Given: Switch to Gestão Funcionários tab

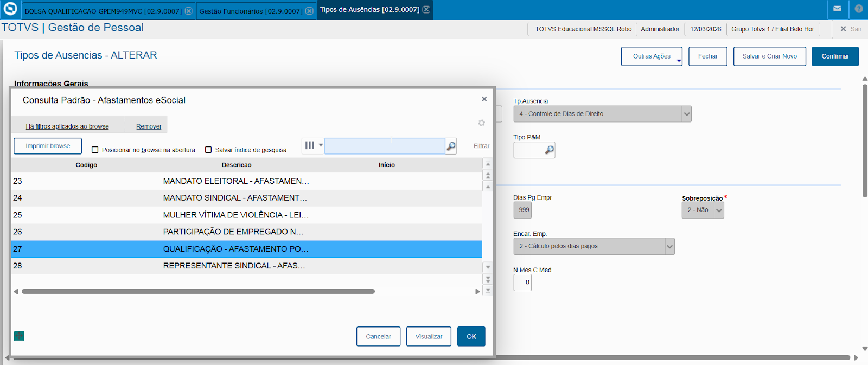Looking at the screenshot, I should click(x=251, y=11).
